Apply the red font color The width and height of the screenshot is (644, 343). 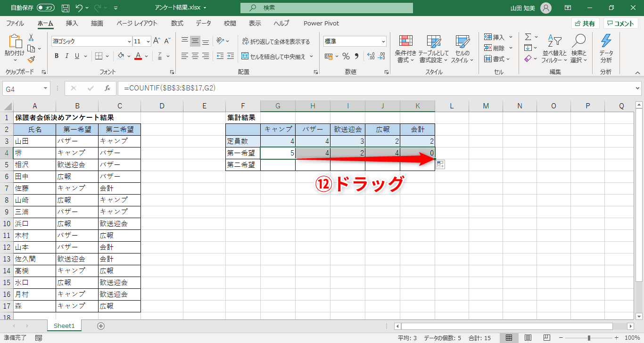(x=138, y=56)
